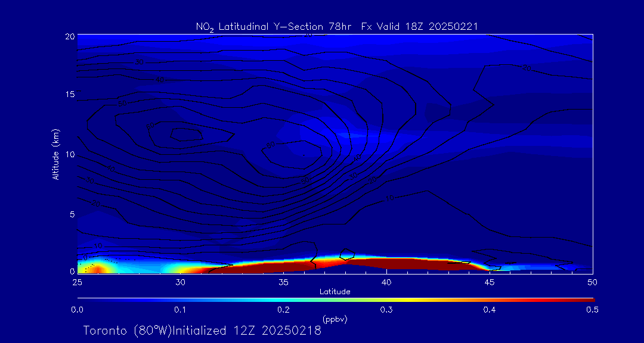Click the altitude axis tick label '15'
Screen dimensions: 644x343
(69, 94)
